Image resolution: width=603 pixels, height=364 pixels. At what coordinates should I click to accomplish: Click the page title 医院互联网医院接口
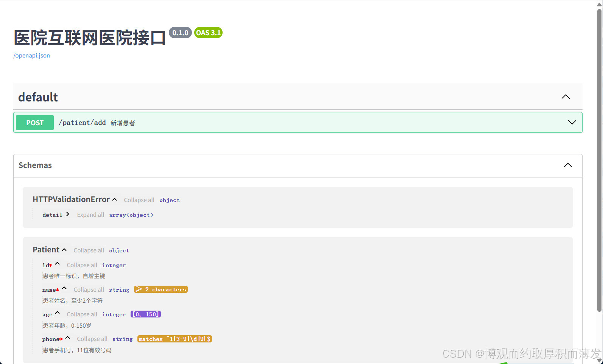coord(90,38)
